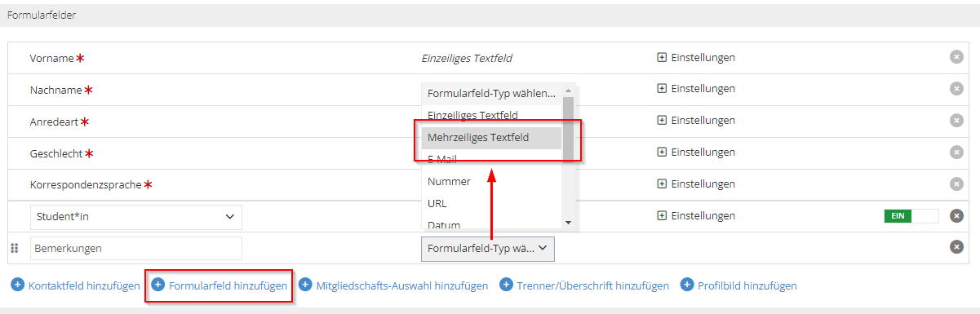The width and height of the screenshot is (980, 314).
Task: Click the plus icon before Profilbild hinzufügen
Action: (x=687, y=285)
